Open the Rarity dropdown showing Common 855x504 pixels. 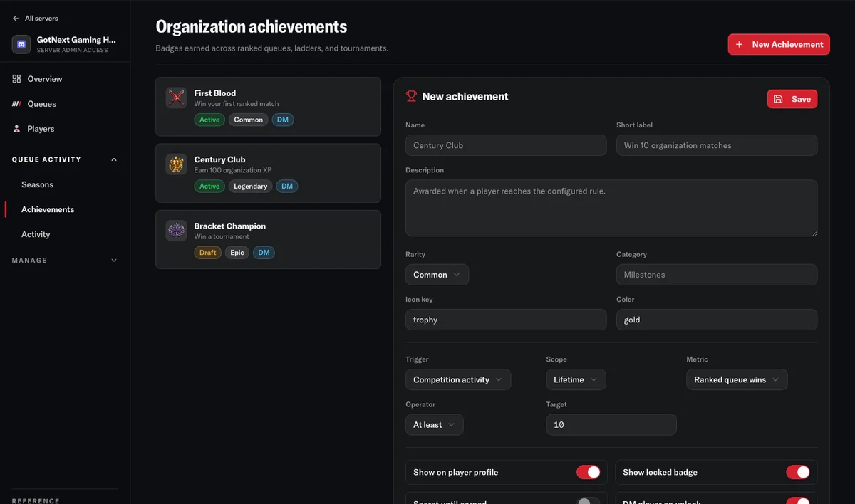[x=437, y=275]
